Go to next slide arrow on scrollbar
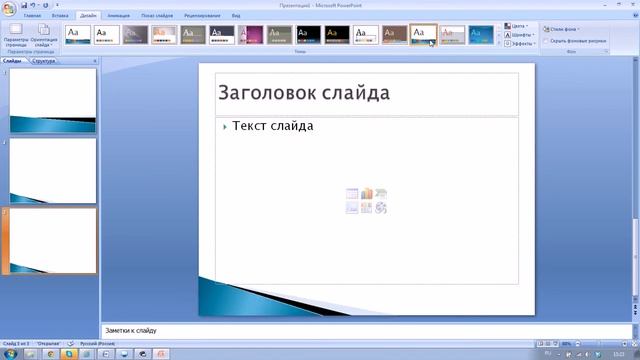 point(635,312)
